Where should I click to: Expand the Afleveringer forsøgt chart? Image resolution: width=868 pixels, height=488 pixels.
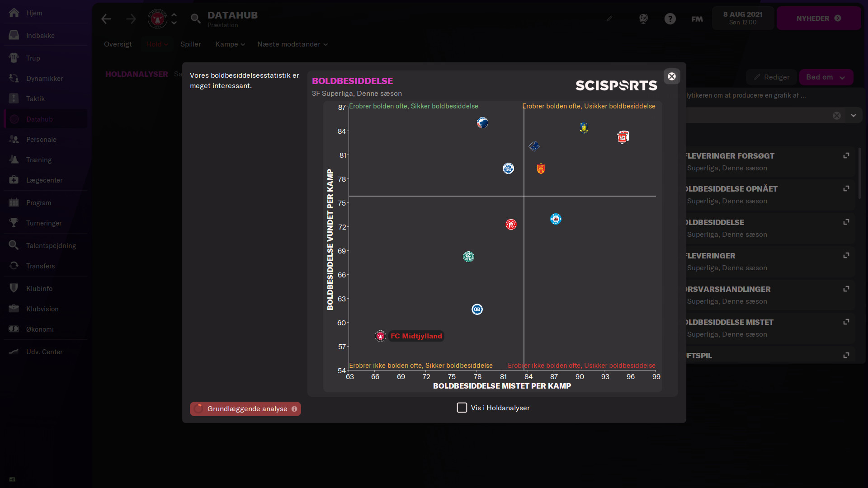pyautogui.click(x=846, y=156)
